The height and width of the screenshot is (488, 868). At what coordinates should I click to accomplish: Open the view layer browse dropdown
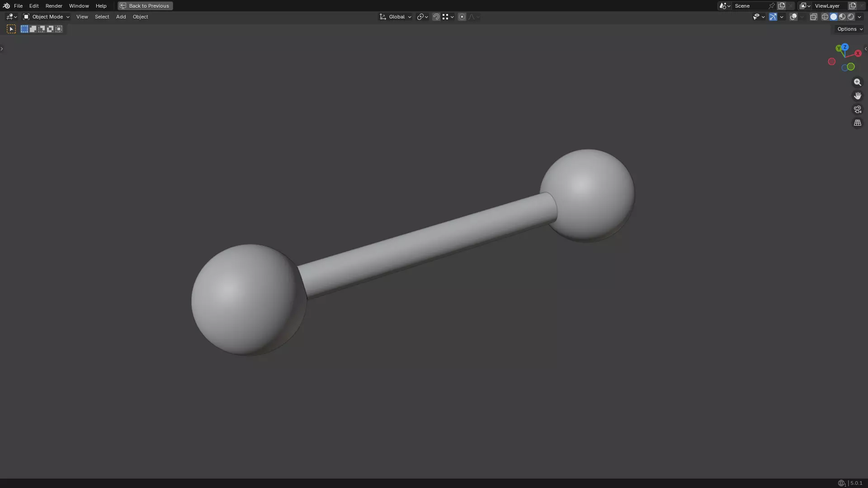coord(805,6)
